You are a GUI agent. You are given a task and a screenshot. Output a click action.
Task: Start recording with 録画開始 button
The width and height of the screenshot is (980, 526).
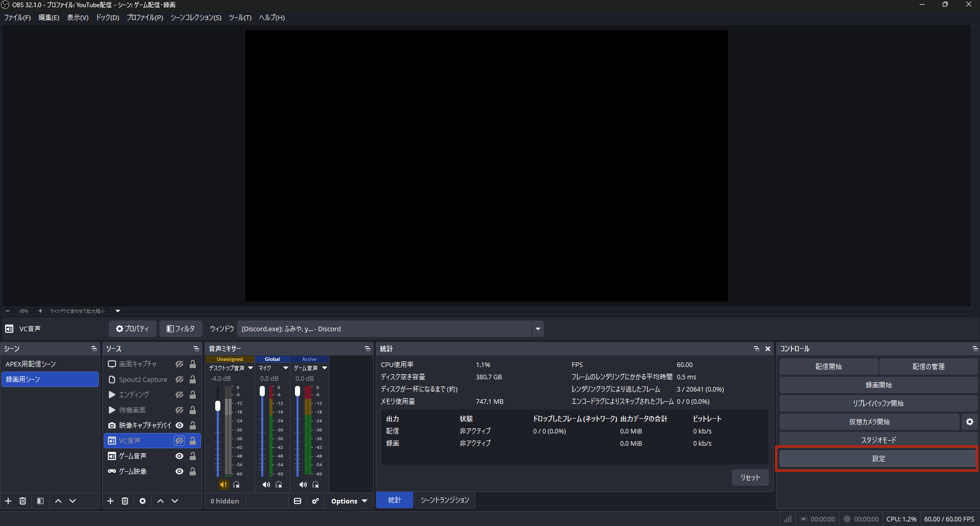tap(879, 385)
